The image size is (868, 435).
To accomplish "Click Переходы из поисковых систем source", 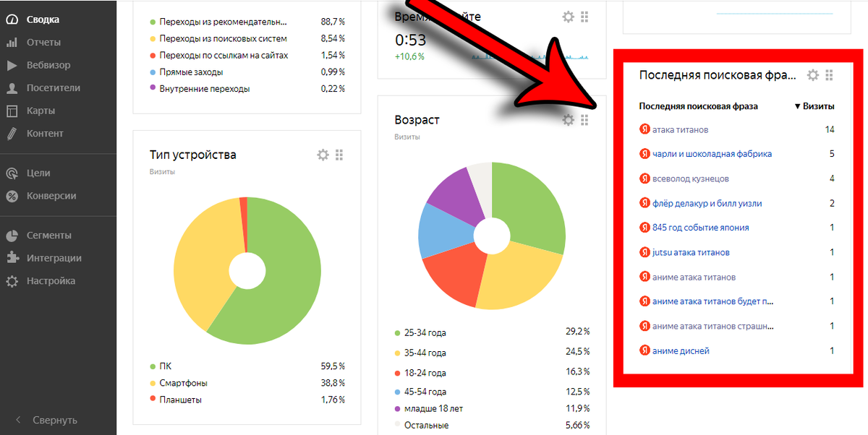I will point(223,38).
